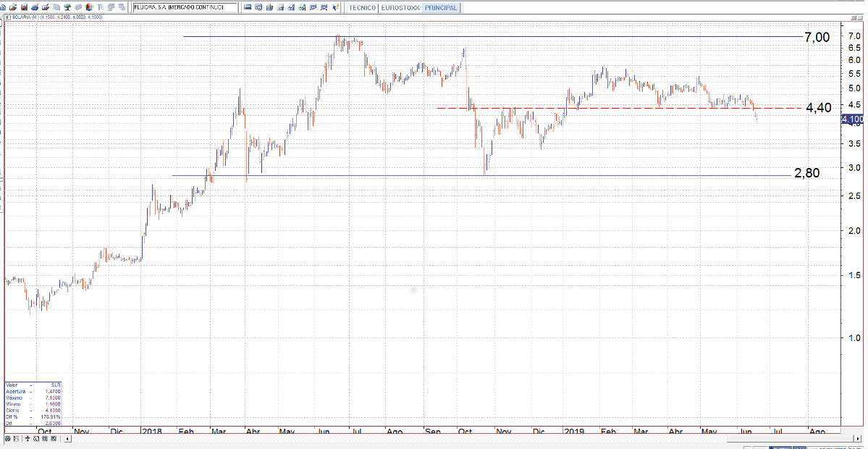
Task: Switch to the TECNICO tab
Action: 362,7
